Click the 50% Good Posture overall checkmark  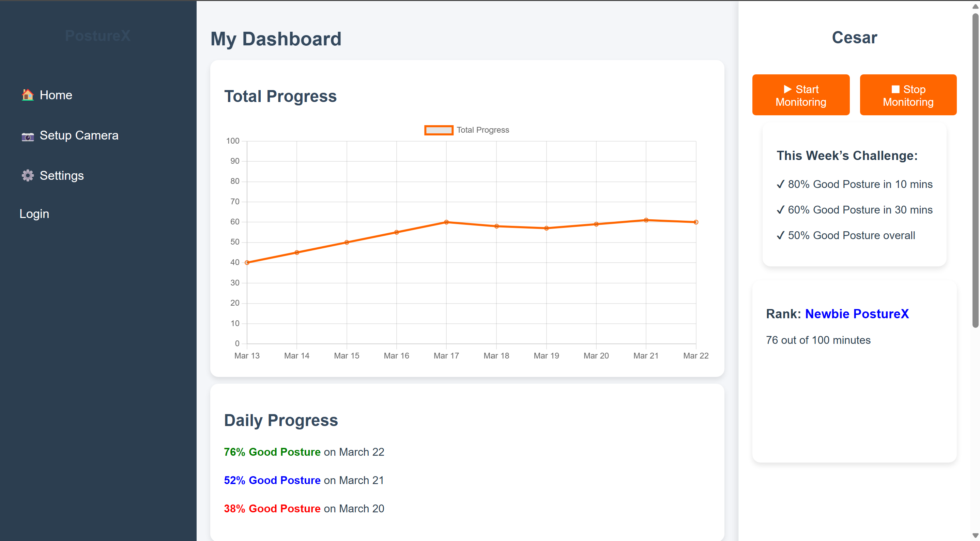coord(780,235)
